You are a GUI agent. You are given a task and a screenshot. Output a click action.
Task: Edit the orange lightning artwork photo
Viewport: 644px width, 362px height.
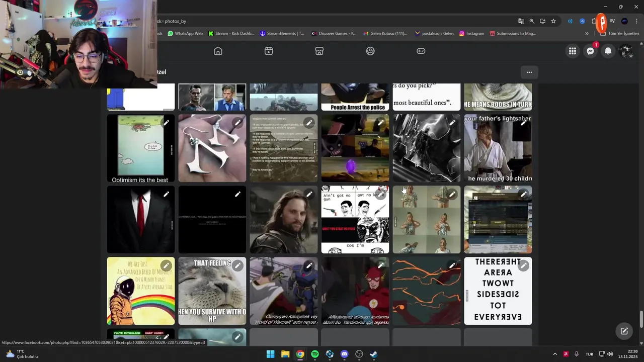pos(452,265)
